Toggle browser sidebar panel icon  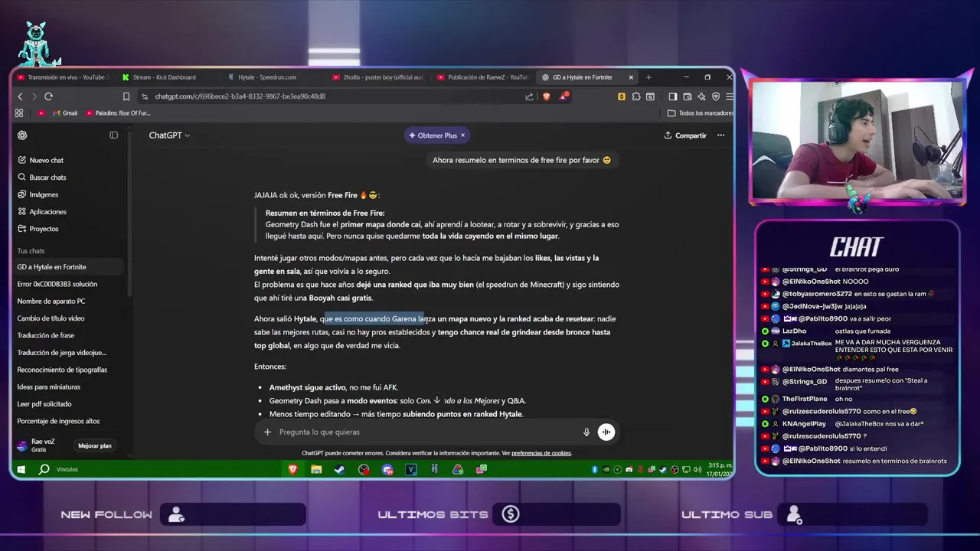(672, 96)
